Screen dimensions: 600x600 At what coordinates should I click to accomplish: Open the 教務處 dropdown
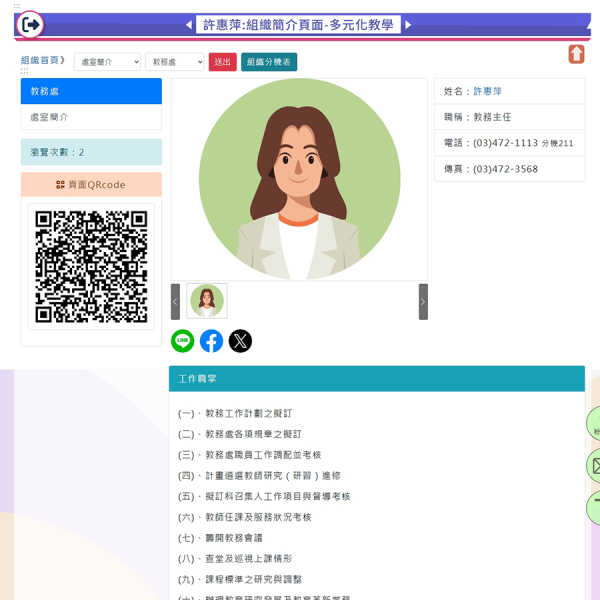point(175,62)
